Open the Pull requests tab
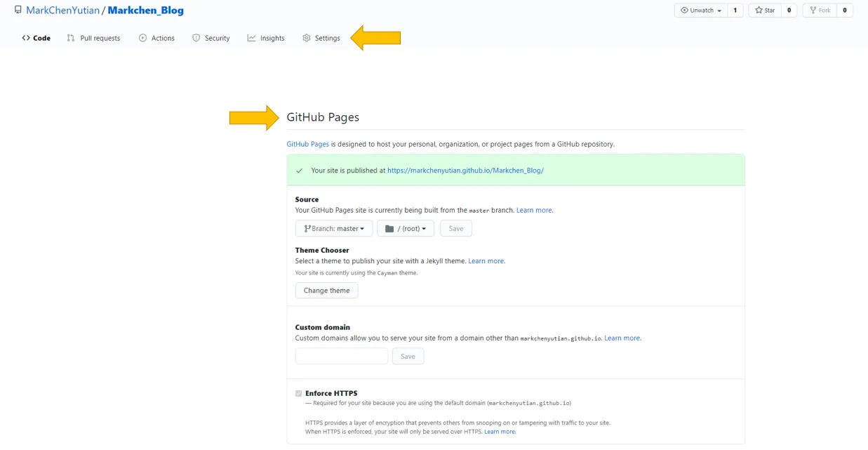 (93, 38)
